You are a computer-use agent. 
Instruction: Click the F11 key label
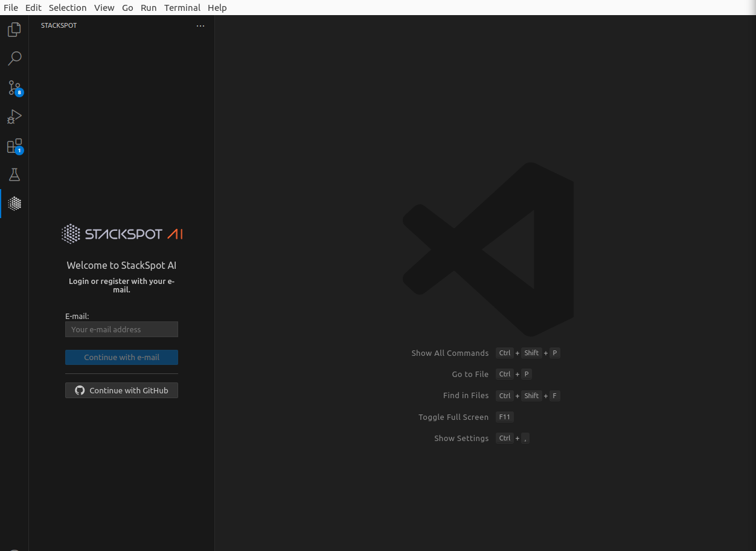click(505, 417)
